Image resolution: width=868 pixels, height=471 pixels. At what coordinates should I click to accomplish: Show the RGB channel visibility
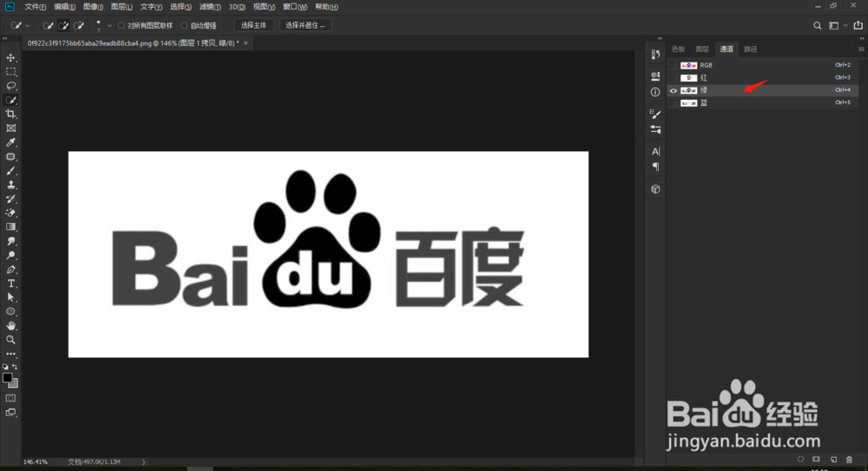click(x=674, y=65)
